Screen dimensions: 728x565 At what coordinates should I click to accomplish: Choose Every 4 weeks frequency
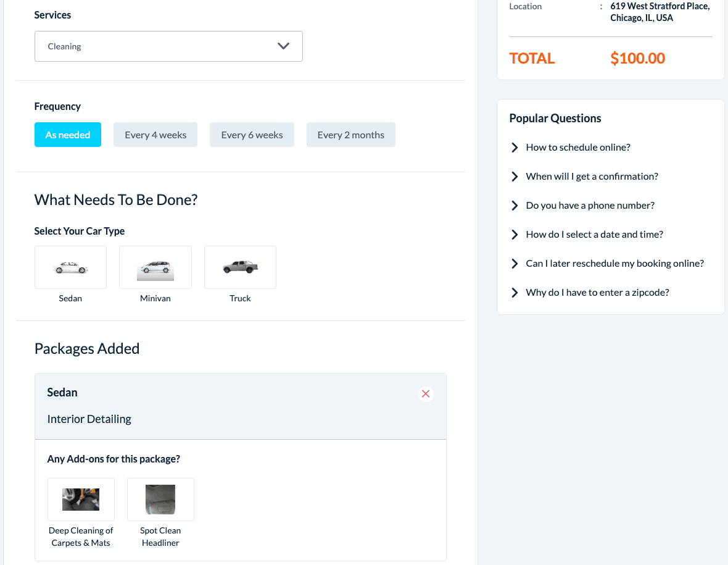pos(155,135)
